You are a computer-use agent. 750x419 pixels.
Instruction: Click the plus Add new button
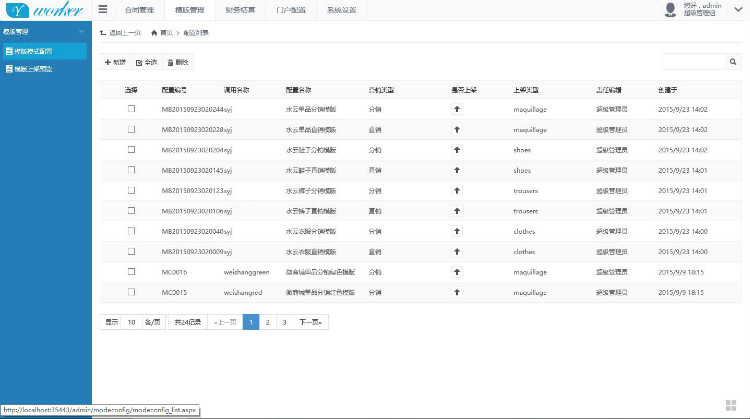coord(116,62)
